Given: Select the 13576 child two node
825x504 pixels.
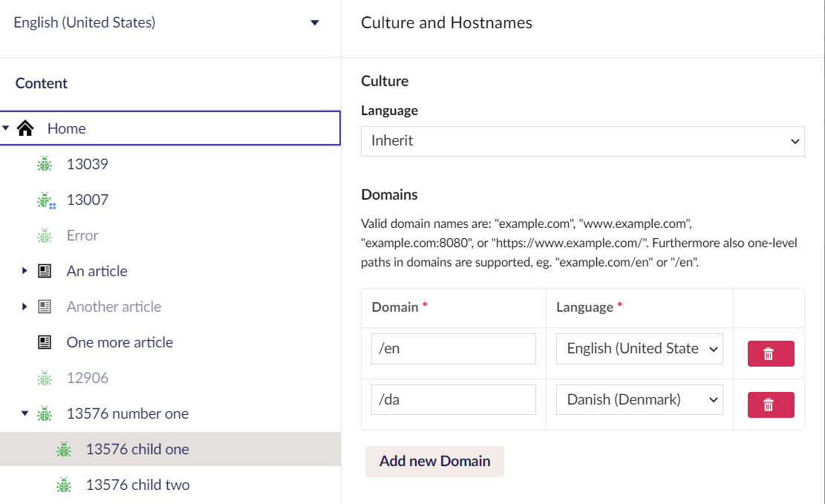Looking at the screenshot, I should click(x=137, y=485).
